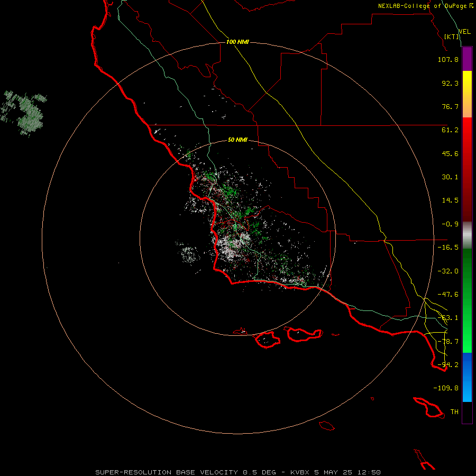Select the -0.9 velocity scale value

(x=450, y=224)
